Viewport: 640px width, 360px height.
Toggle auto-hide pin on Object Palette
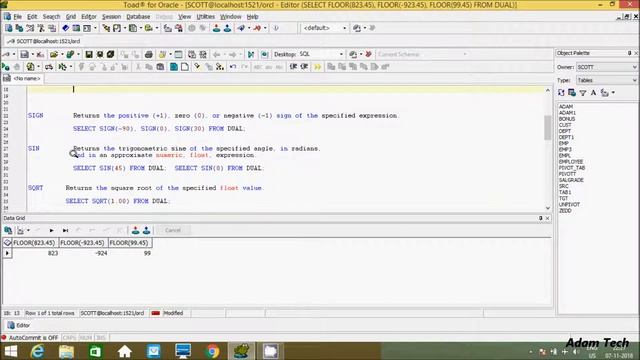(629, 53)
